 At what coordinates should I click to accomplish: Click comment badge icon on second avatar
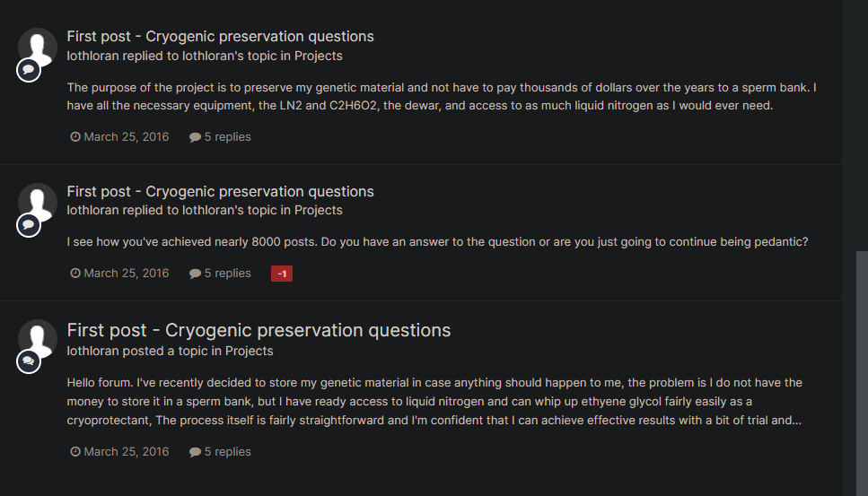click(29, 225)
